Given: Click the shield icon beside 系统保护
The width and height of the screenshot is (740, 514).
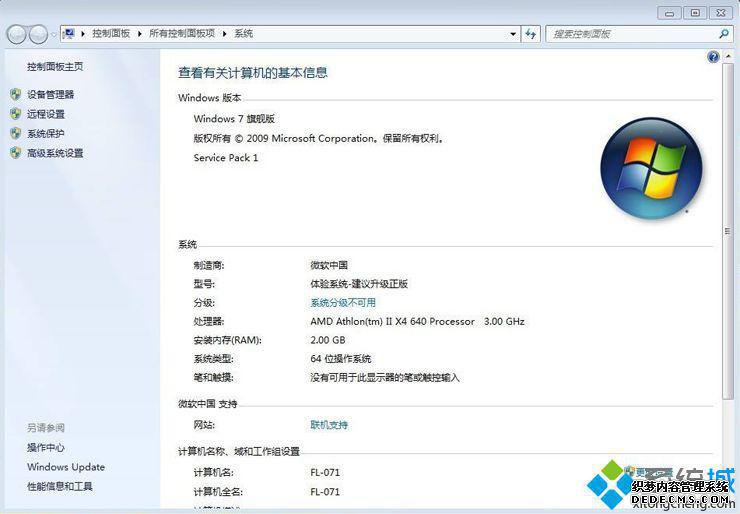Looking at the screenshot, I should (16, 133).
